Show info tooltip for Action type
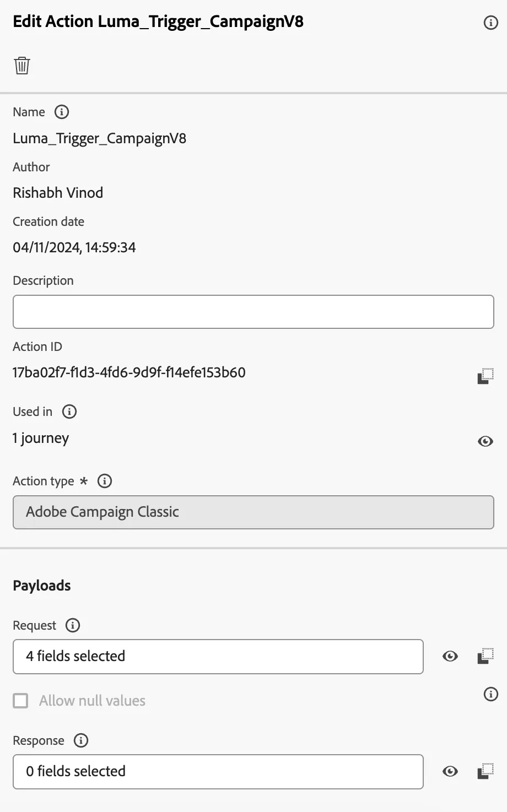 tap(105, 481)
